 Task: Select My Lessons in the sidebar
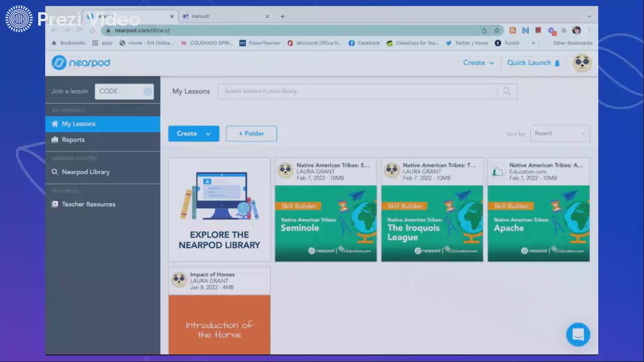click(103, 124)
